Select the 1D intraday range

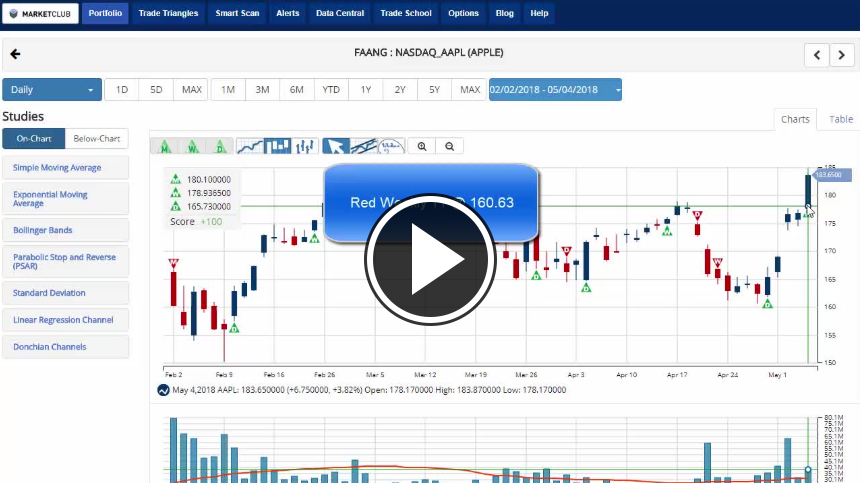tap(122, 89)
